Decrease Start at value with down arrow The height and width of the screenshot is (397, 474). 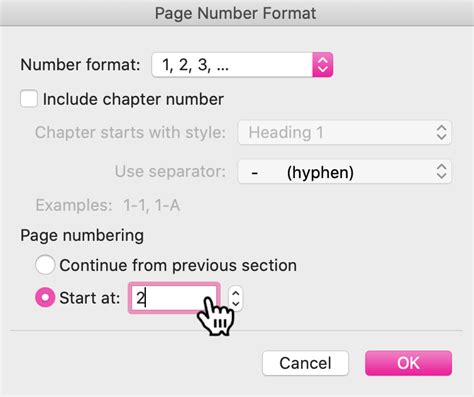236,304
